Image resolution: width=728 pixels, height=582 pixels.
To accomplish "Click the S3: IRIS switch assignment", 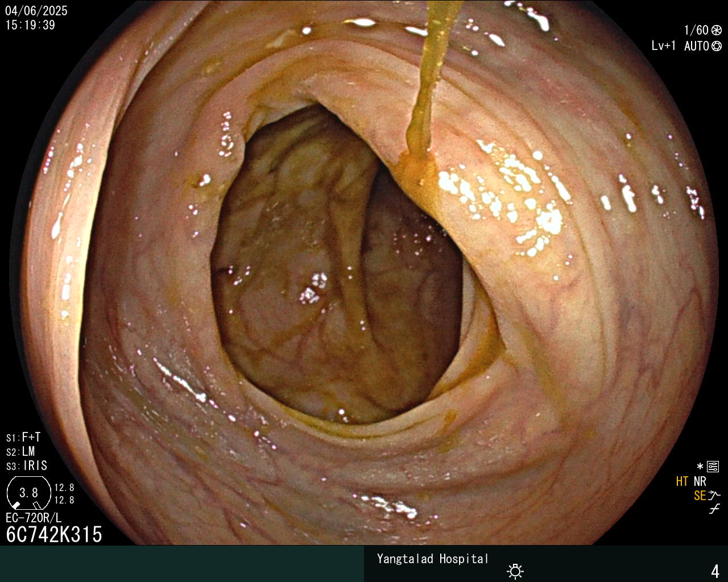I will click(27, 465).
